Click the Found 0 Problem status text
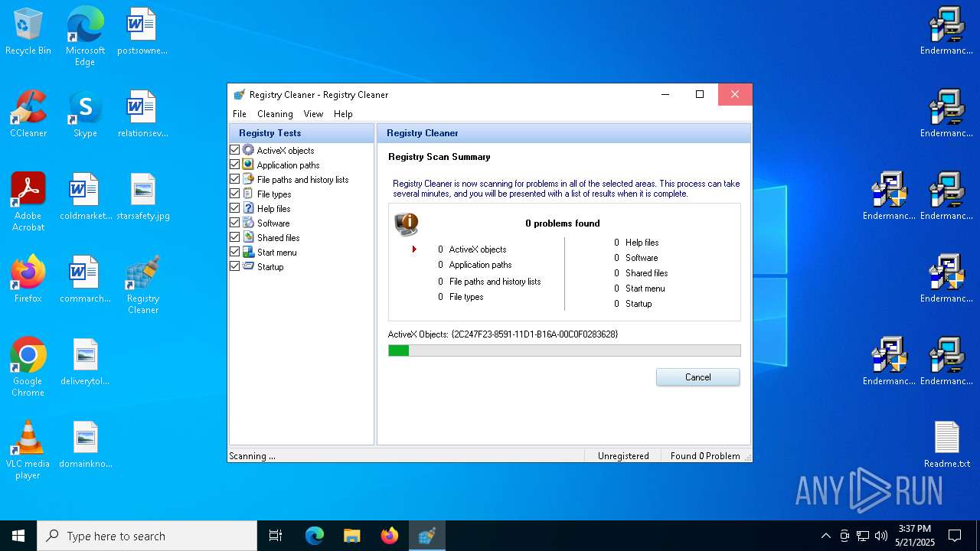Image resolution: width=980 pixels, height=551 pixels. [x=705, y=455]
